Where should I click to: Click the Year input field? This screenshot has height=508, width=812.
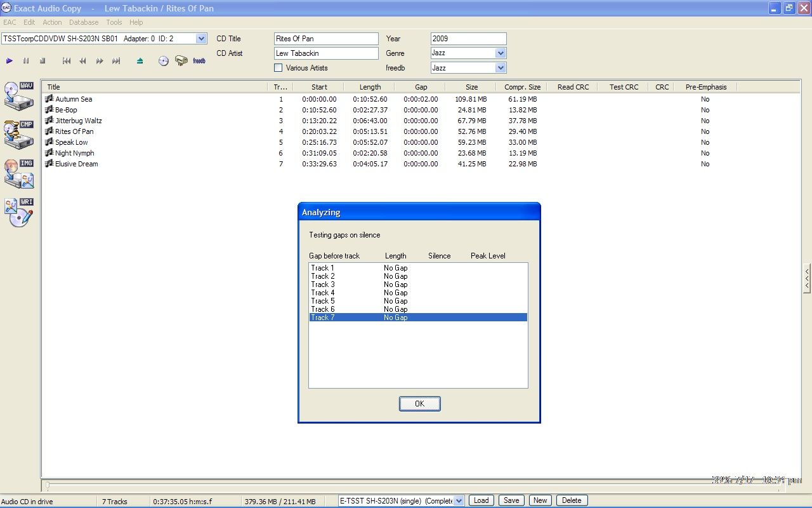click(468, 39)
